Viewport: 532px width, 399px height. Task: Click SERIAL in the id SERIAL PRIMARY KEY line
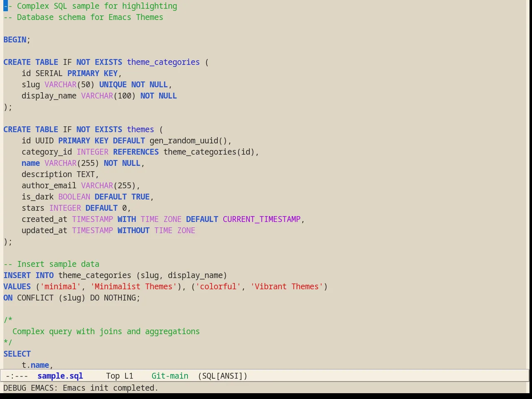(49, 73)
